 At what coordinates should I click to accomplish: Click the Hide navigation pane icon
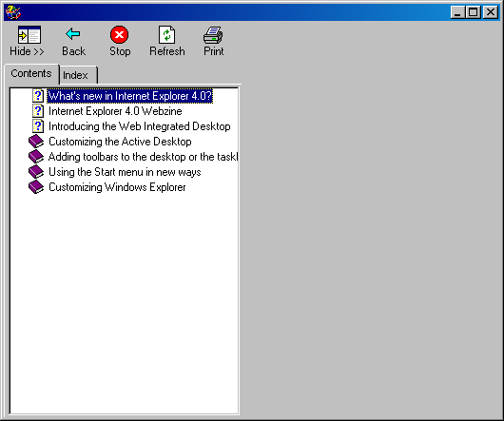coord(29,35)
